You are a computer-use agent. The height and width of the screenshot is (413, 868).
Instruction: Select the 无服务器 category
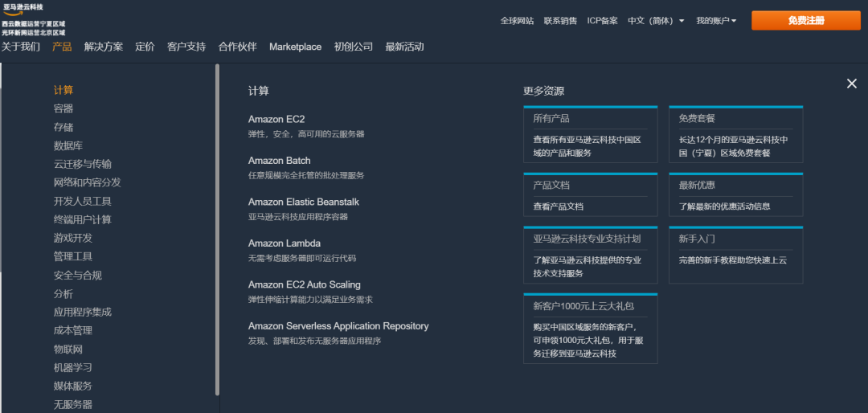click(73, 405)
